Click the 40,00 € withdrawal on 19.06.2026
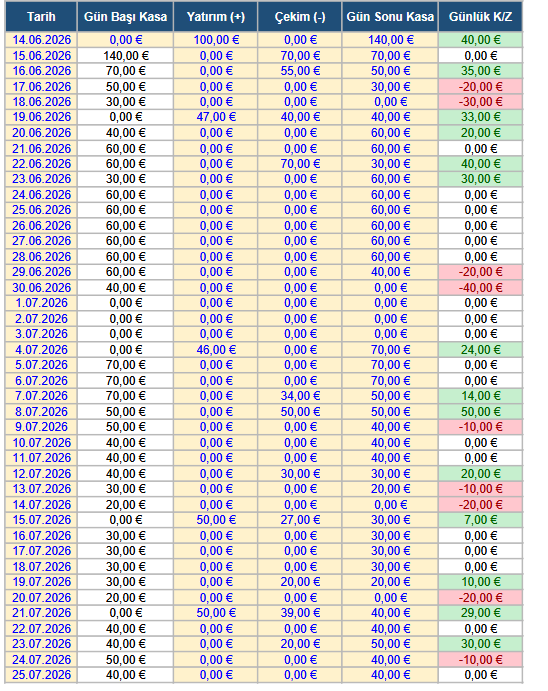The width and height of the screenshot is (548, 691). pos(300,117)
